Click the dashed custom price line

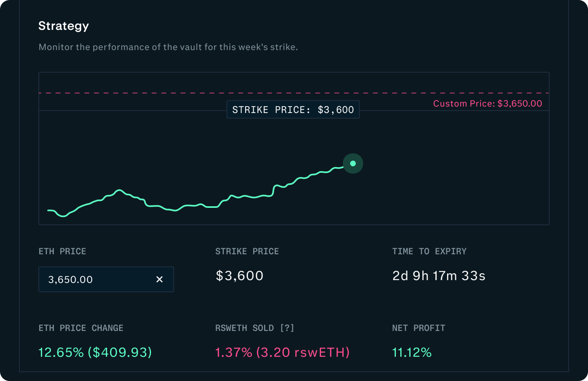click(242, 92)
